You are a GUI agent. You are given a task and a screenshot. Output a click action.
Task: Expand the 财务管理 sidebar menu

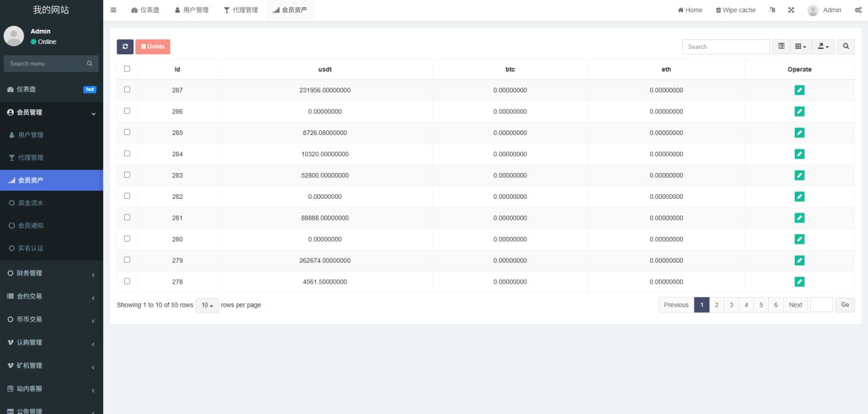pos(51,274)
